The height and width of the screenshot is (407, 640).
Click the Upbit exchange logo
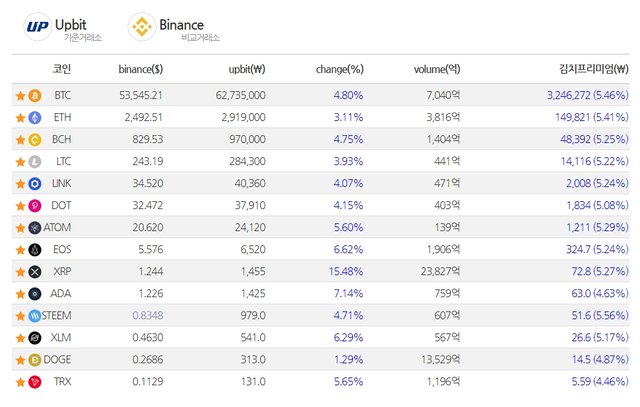(x=38, y=27)
